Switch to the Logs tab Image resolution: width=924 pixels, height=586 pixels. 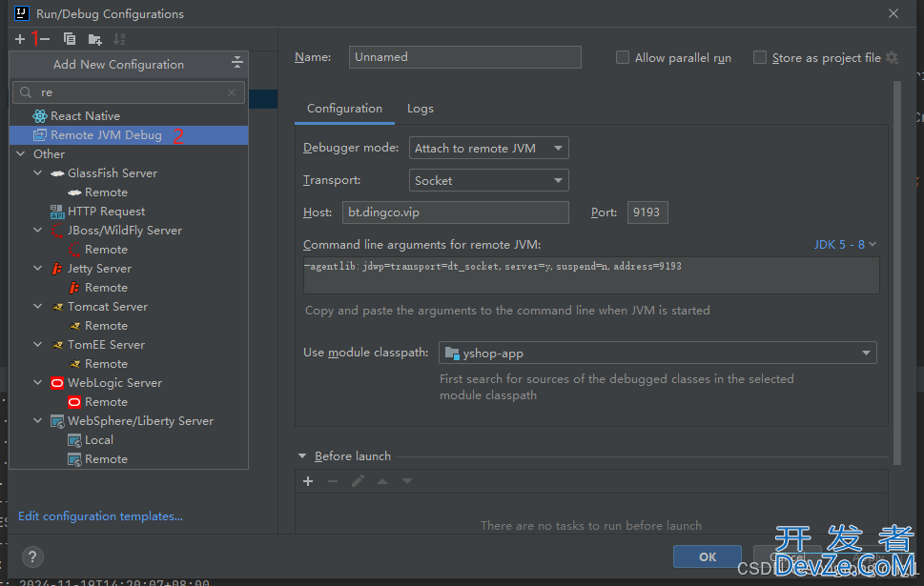point(421,109)
